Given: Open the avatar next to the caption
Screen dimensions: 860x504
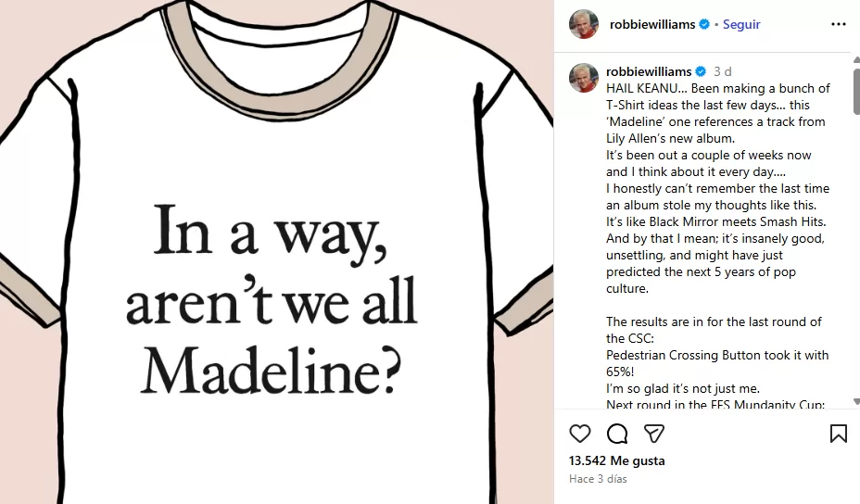Looking at the screenshot, I should [584, 77].
